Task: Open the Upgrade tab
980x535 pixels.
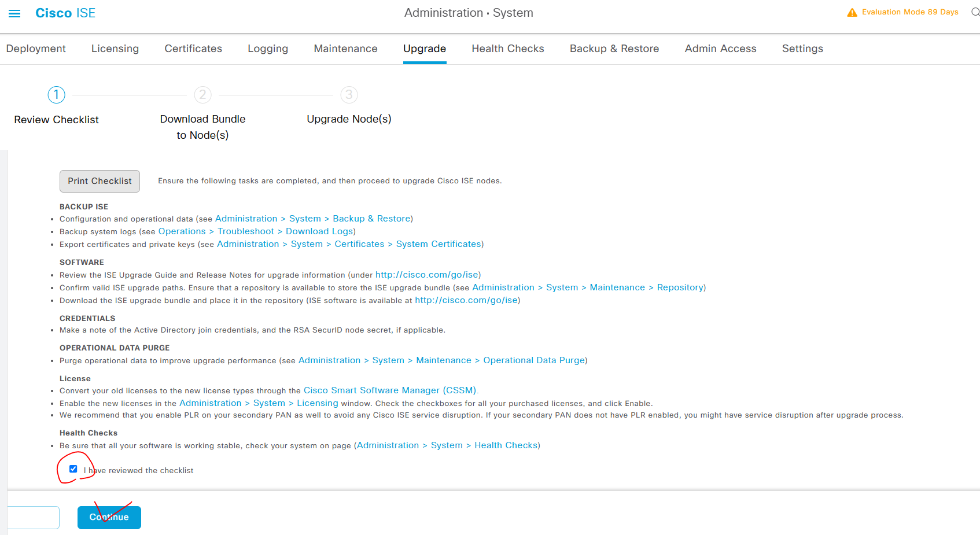Action: 425,49
